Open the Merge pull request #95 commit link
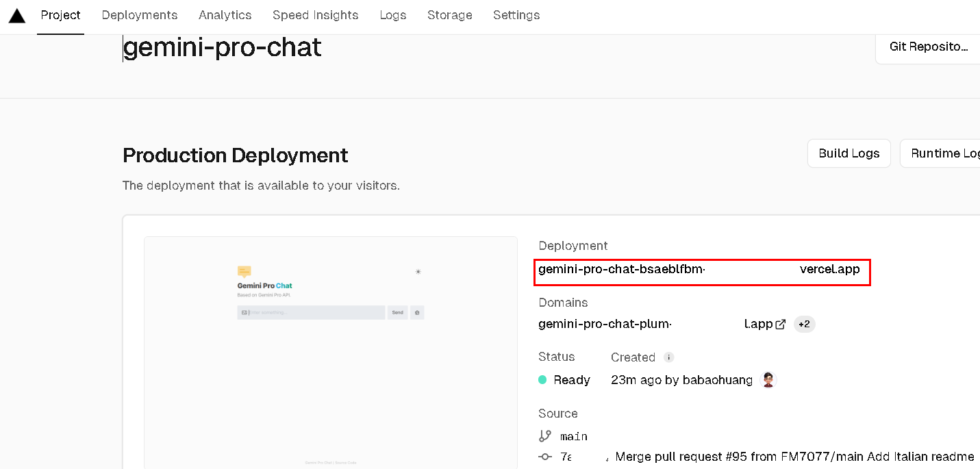This screenshot has height=469, width=980. pyautogui.click(x=794, y=457)
